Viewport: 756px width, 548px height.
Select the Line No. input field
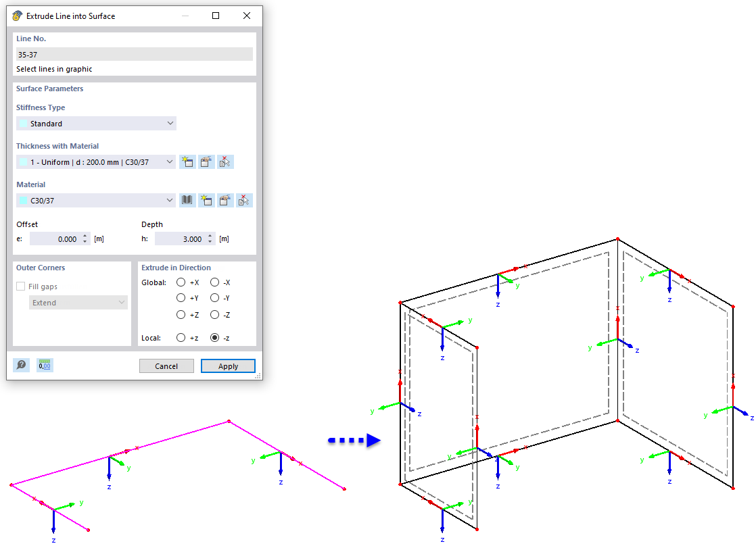coord(133,54)
